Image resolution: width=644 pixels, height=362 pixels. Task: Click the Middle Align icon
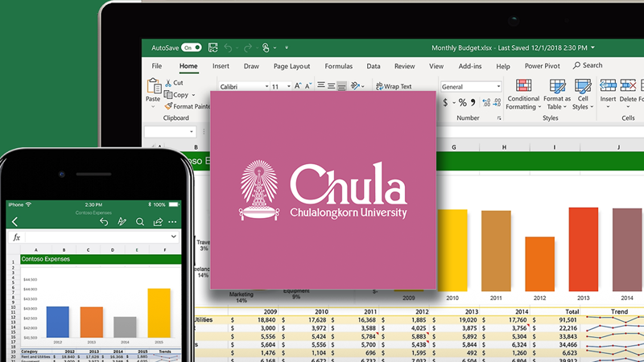(x=331, y=85)
